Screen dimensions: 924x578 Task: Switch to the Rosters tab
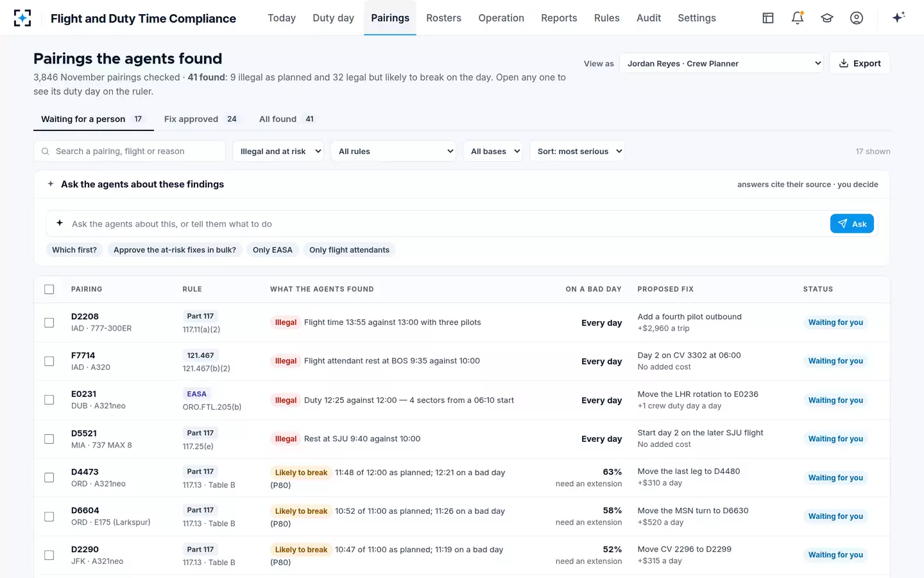coord(443,18)
